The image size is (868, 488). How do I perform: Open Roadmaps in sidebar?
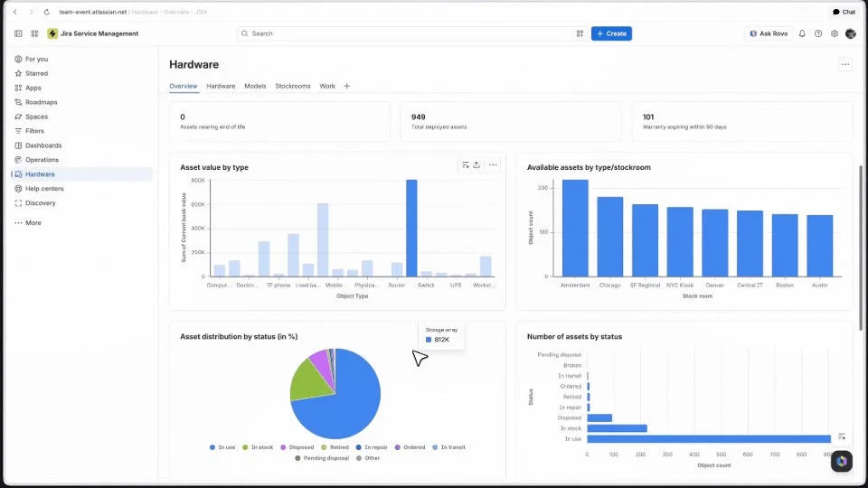click(82, 102)
